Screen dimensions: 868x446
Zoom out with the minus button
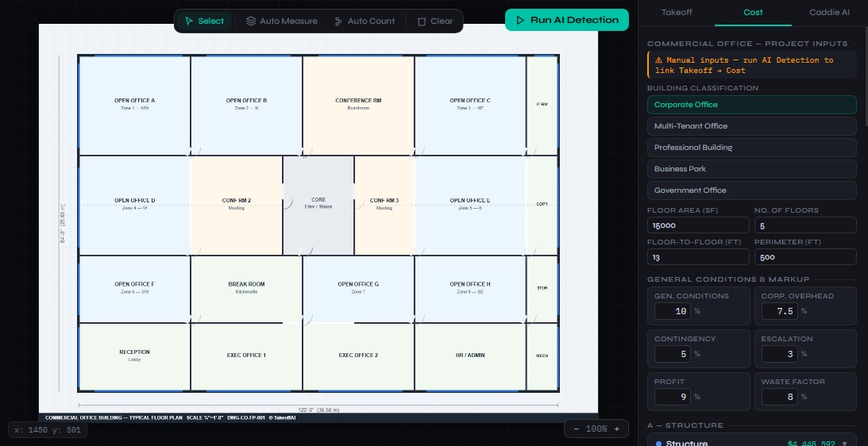tap(577, 429)
